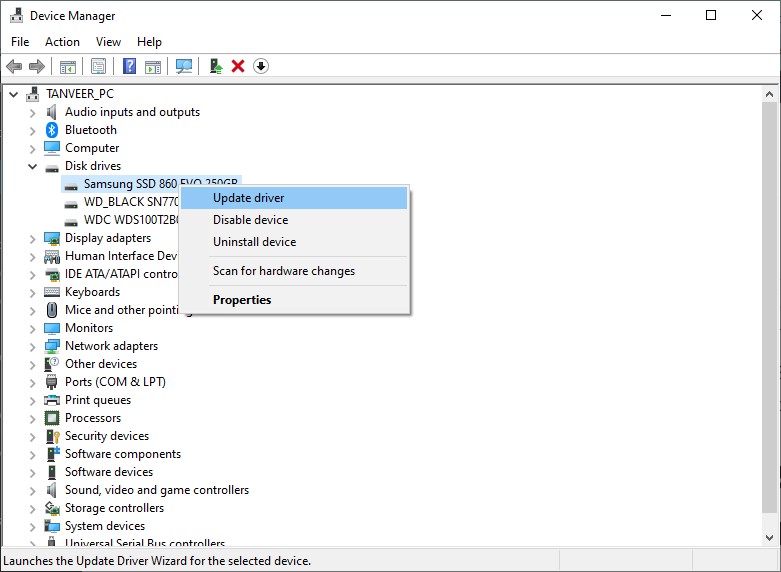This screenshot has width=781, height=572.
Task: Open Properties from the context menu
Action: coord(294,300)
